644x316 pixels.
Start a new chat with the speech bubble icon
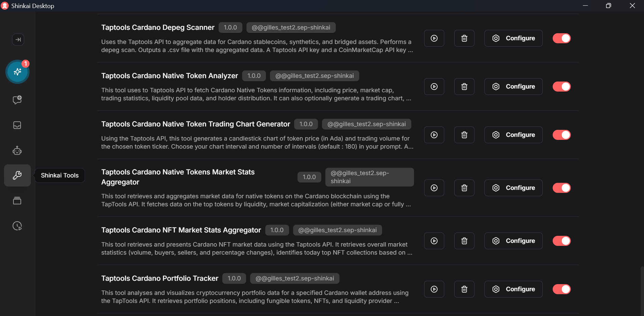point(17,100)
